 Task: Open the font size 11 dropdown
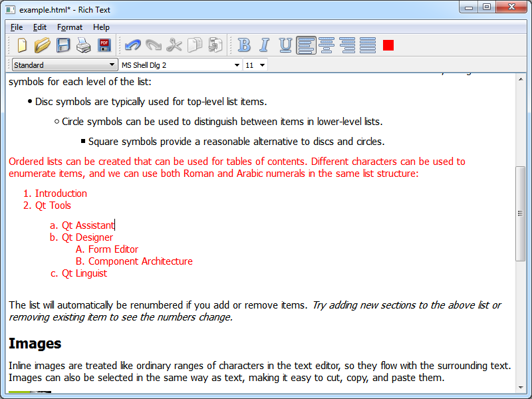click(255, 65)
